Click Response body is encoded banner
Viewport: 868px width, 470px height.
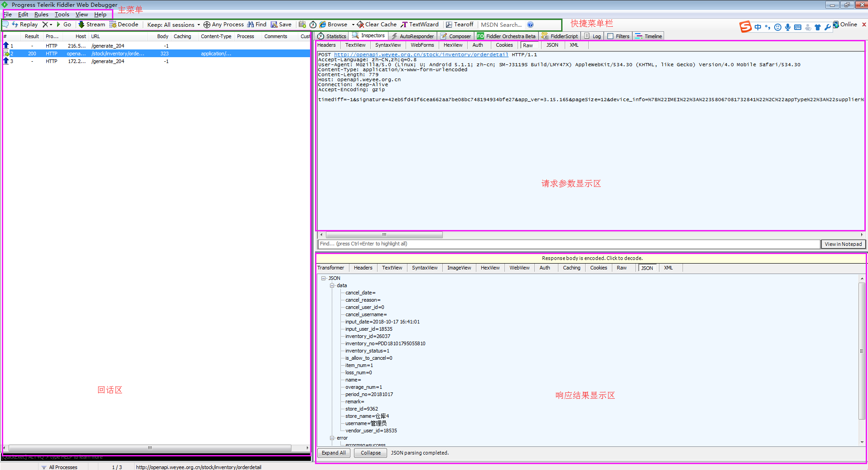click(592, 258)
